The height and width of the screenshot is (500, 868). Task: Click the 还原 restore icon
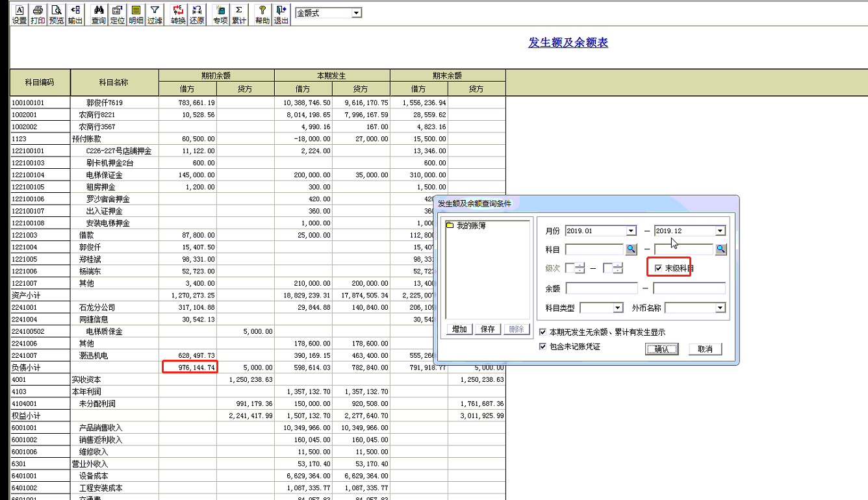pyautogui.click(x=197, y=14)
